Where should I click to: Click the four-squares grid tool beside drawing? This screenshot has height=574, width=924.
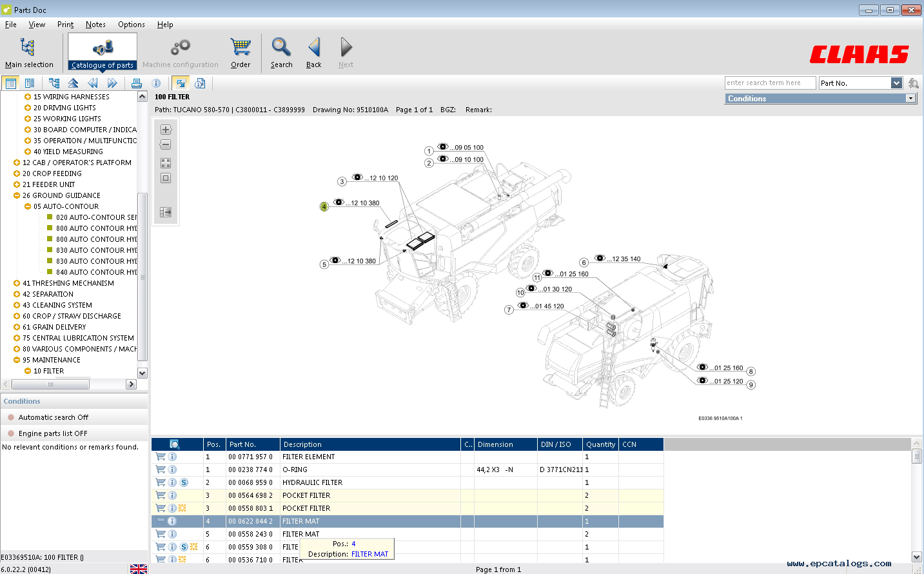tap(166, 163)
